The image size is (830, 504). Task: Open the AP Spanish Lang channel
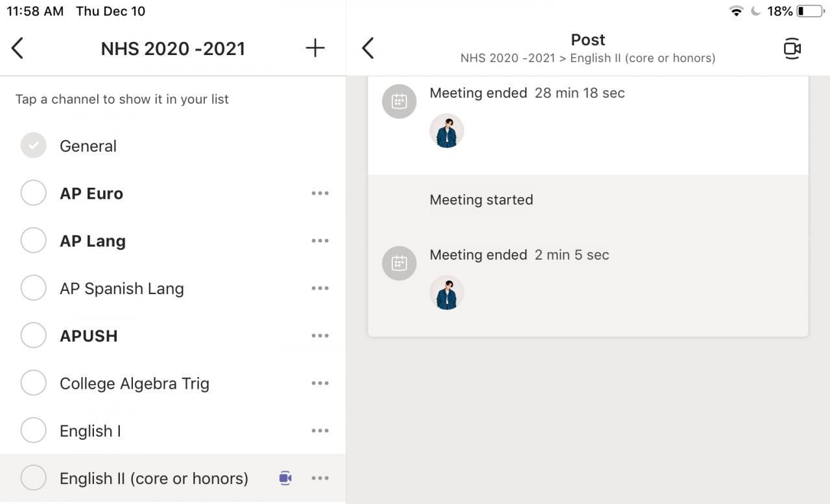[x=122, y=288]
